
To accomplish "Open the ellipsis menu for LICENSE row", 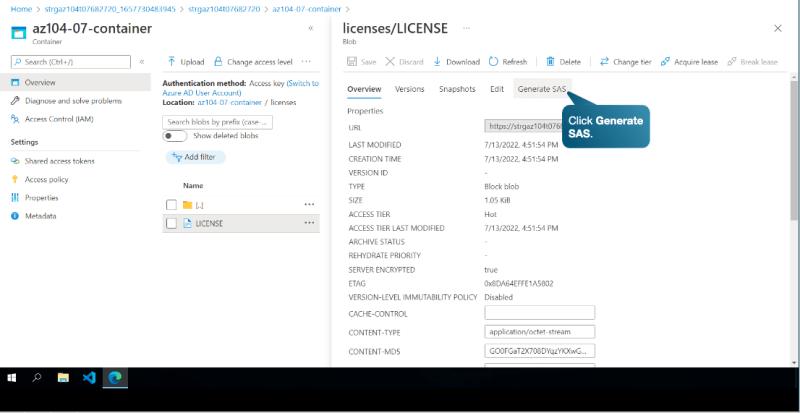I will [309, 223].
